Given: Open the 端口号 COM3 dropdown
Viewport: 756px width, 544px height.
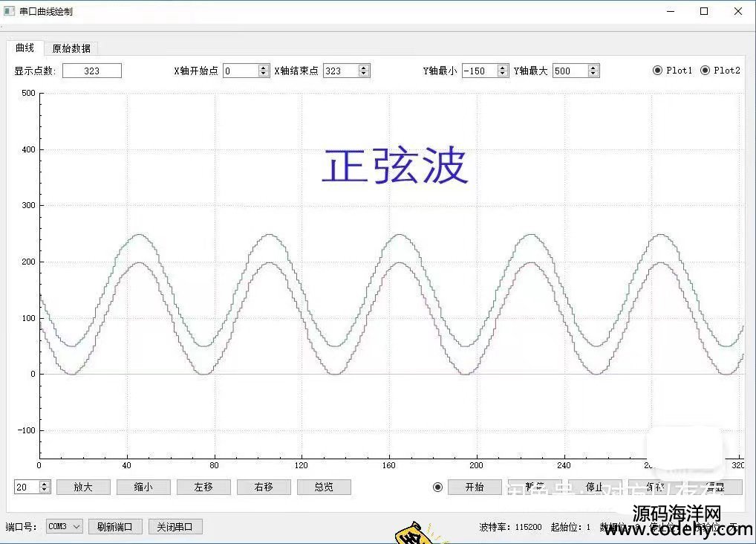Looking at the screenshot, I should click(x=65, y=527).
